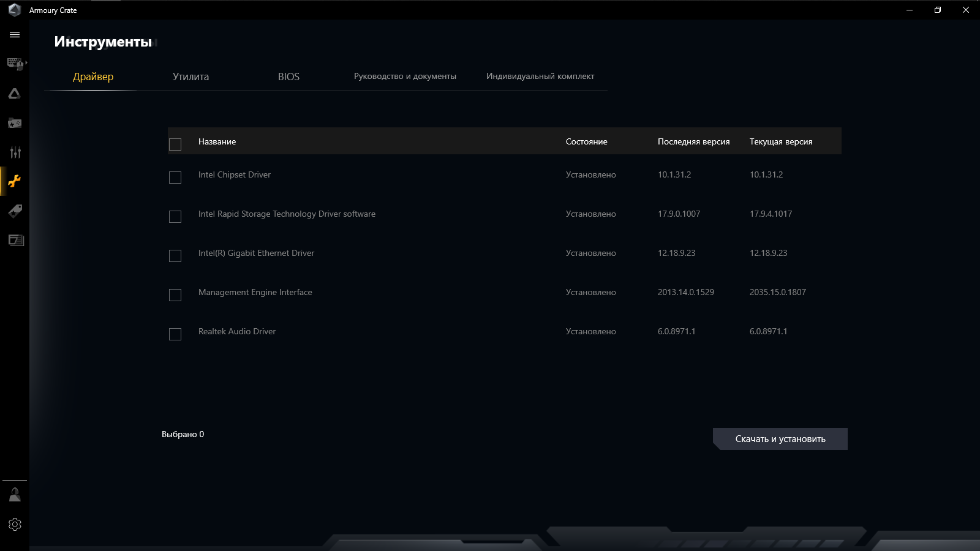Click latest version 17.9.0.1007

(679, 214)
